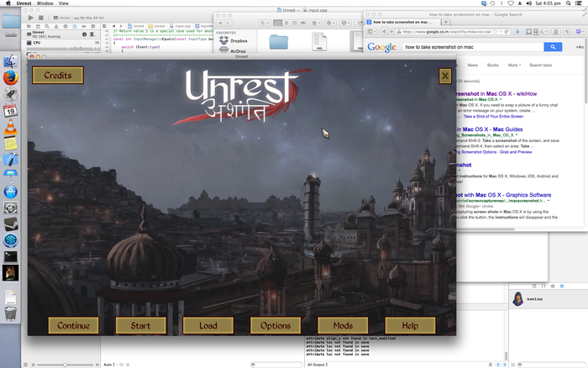The width and height of the screenshot is (588, 368).
Task: Open the Finder action gear dropdown
Action: pyautogui.click(x=330, y=24)
